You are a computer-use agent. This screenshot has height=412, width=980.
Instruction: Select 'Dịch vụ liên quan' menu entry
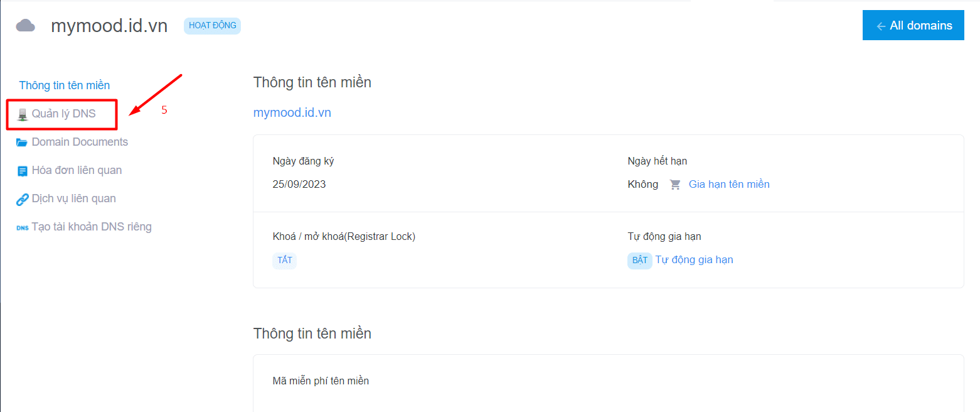pos(73,198)
